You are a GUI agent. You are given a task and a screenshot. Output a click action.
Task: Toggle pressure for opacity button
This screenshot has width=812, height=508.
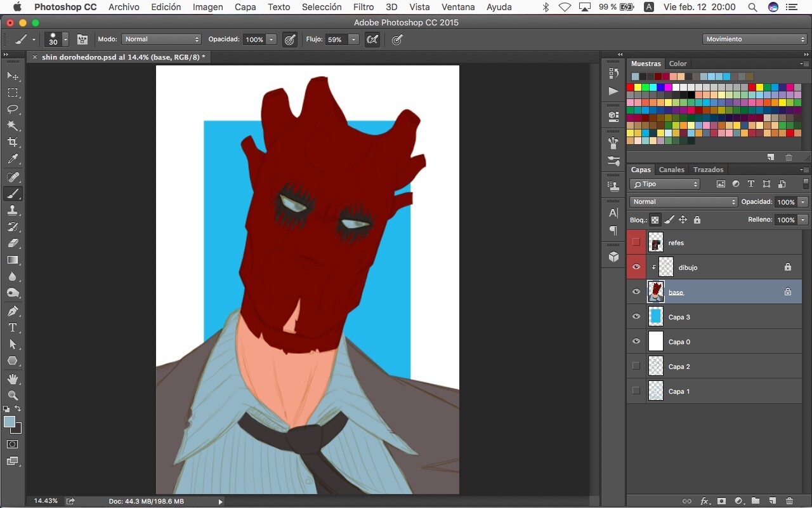pos(290,39)
